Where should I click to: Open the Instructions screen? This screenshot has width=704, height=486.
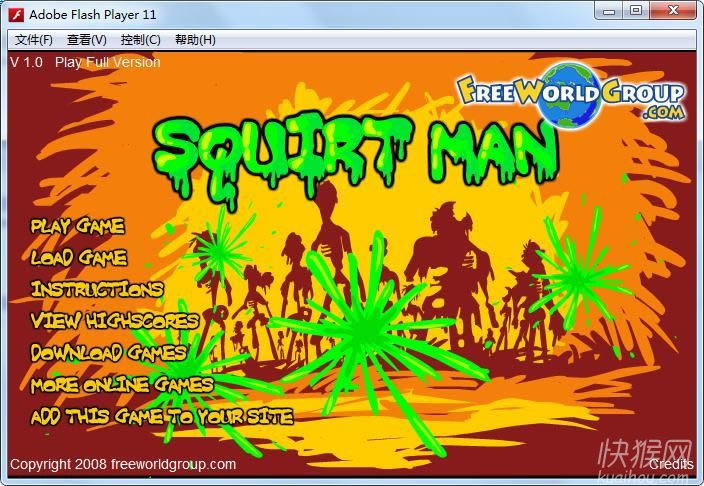(x=97, y=289)
